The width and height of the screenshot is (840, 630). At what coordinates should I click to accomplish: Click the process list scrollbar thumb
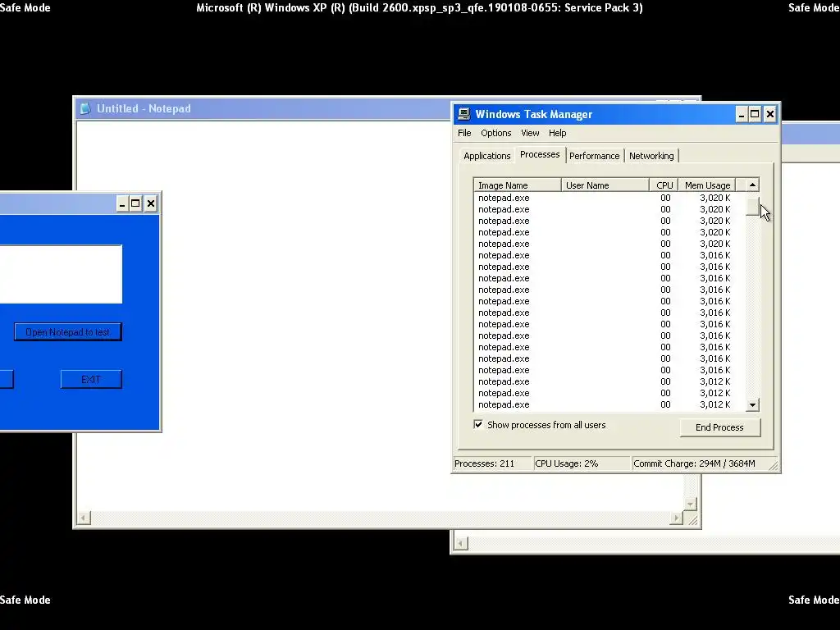point(752,206)
